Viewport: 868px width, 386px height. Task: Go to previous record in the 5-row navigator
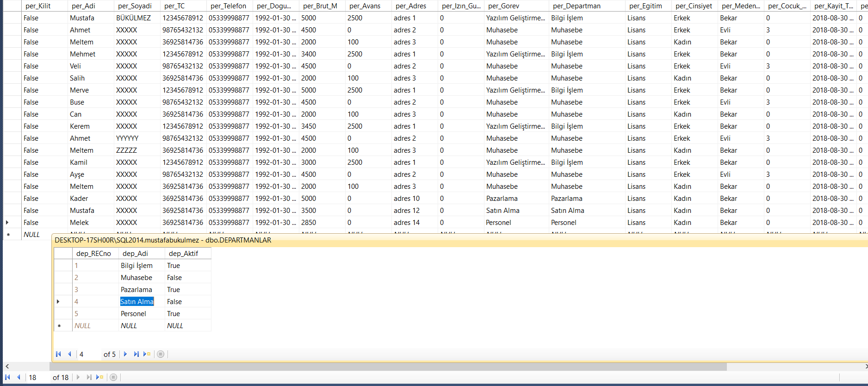click(69, 354)
